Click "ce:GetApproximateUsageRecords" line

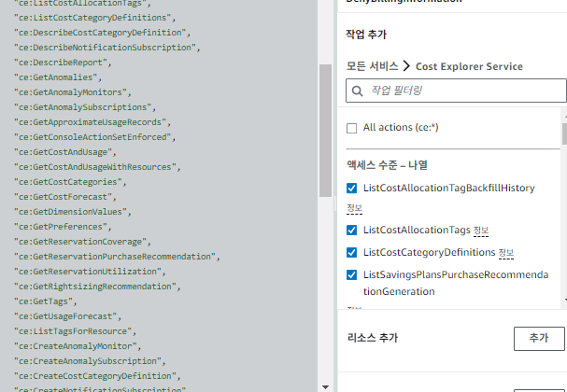92,122
